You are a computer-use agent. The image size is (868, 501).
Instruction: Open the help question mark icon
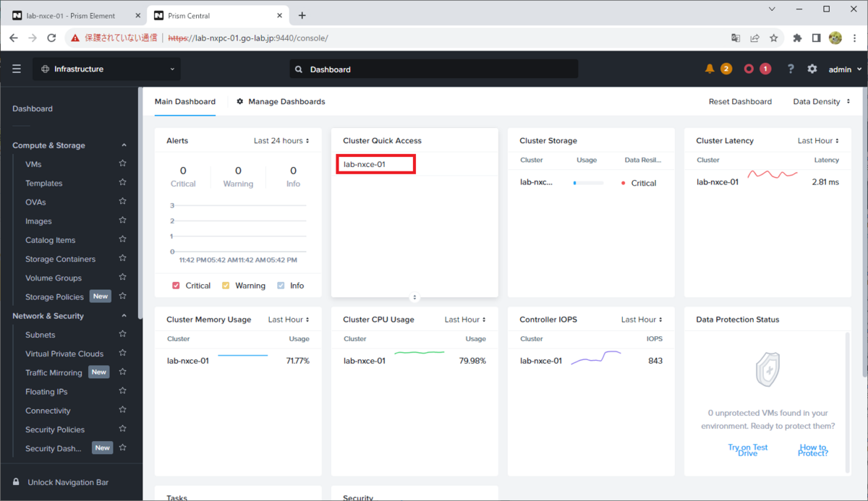coord(791,69)
